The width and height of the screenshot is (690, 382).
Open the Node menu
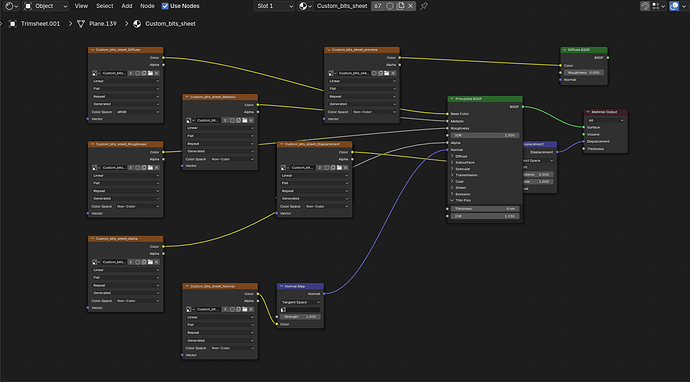tap(147, 6)
